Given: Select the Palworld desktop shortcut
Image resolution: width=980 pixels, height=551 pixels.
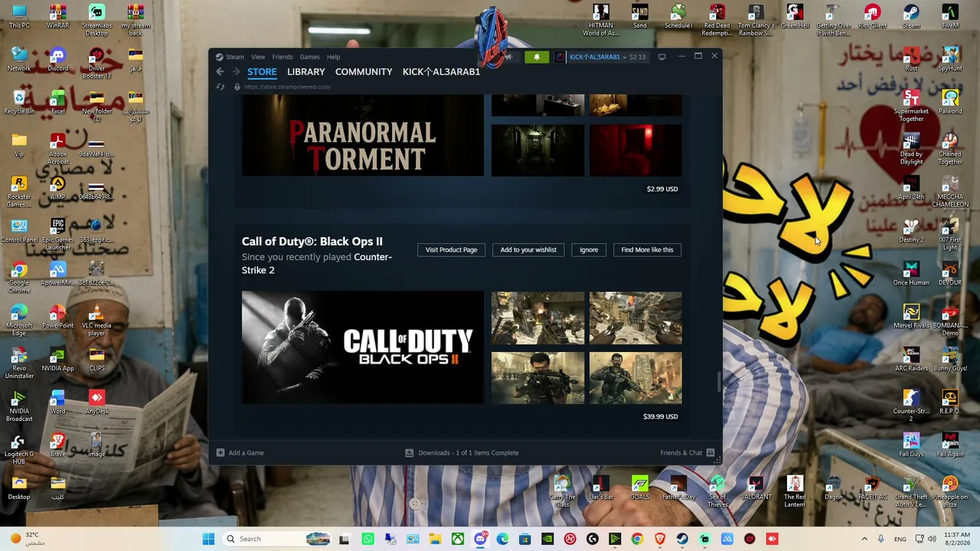Looking at the screenshot, I should pos(950,102).
